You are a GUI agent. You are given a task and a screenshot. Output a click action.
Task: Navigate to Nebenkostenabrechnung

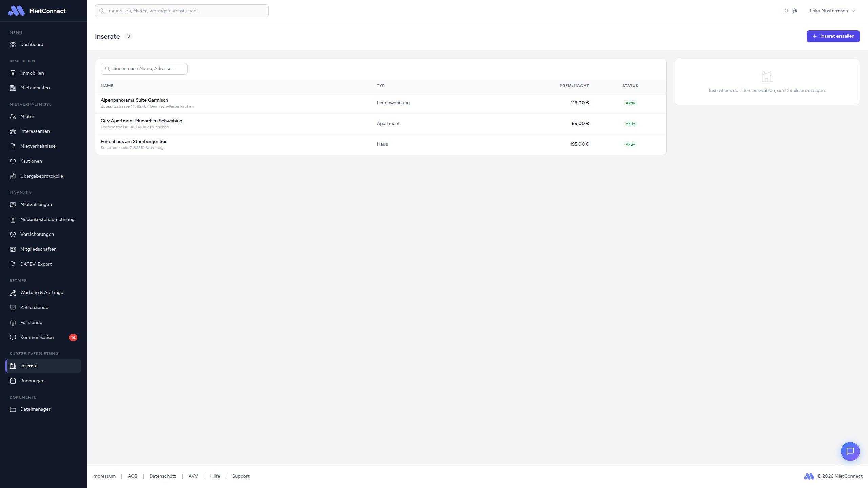click(47, 220)
